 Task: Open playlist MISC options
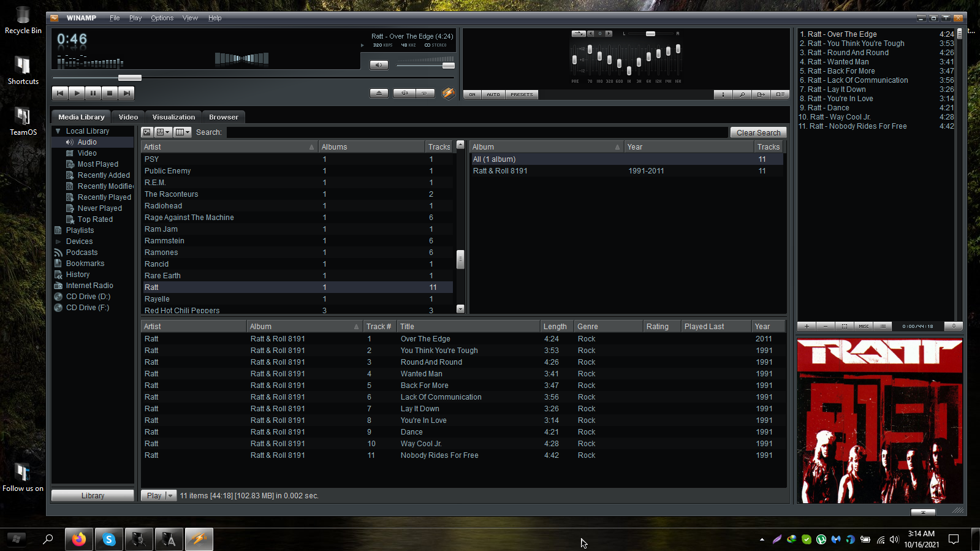click(x=864, y=326)
